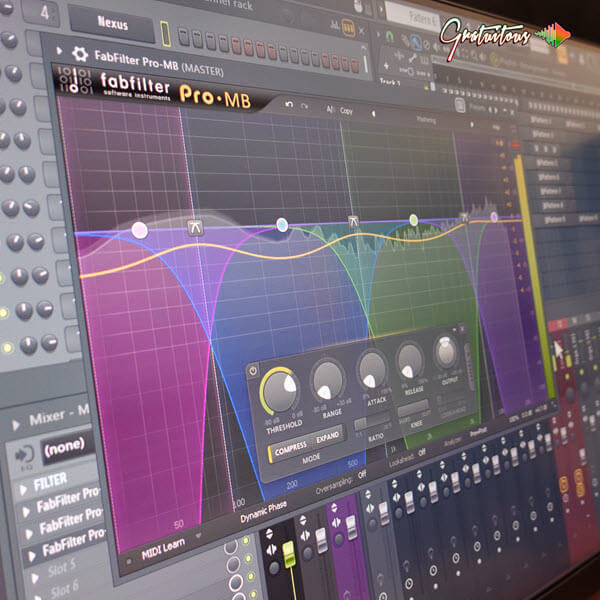Redo change in Pro-MB header
The height and width of the screenshot is (600, 600).
(x=305, y=106)
